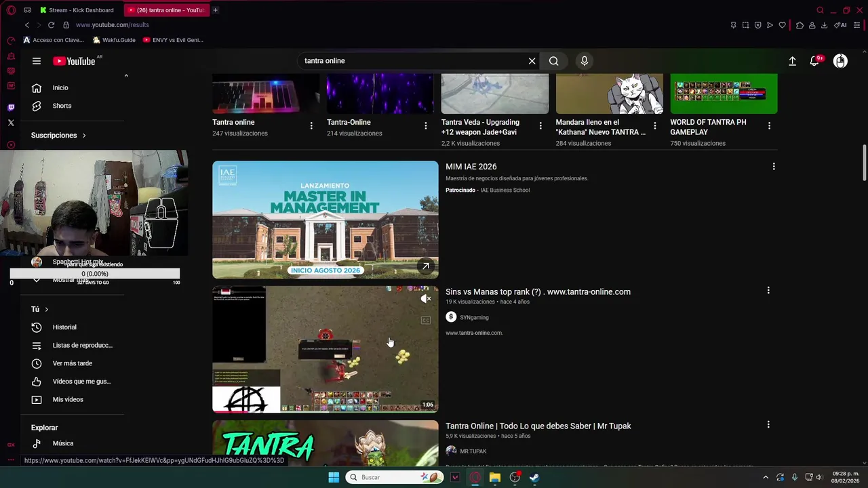Click the browser address bar URL

point(113,25)
